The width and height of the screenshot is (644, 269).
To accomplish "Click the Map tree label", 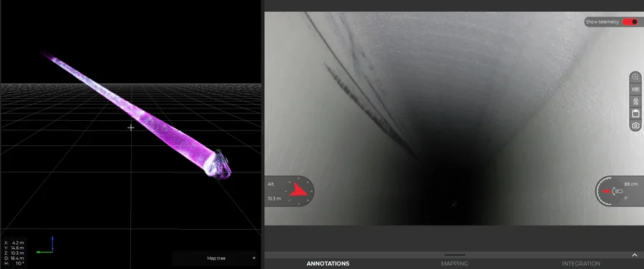I will [x=216, y=258].
